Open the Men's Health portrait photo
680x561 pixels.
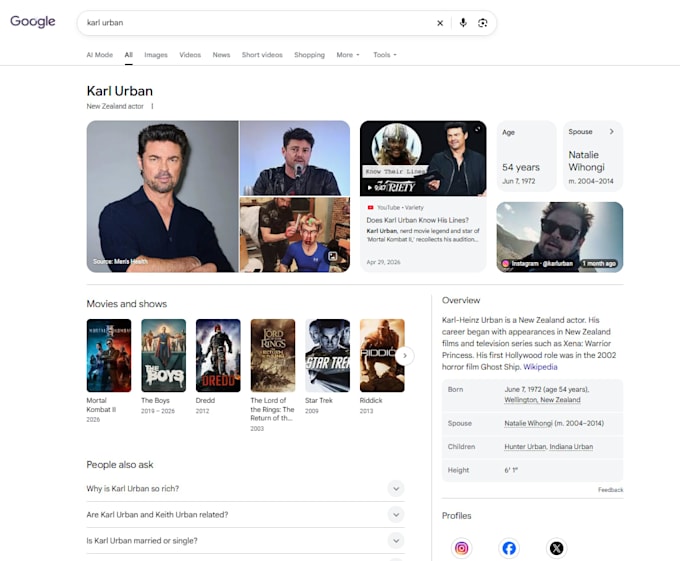click(162, 196)
